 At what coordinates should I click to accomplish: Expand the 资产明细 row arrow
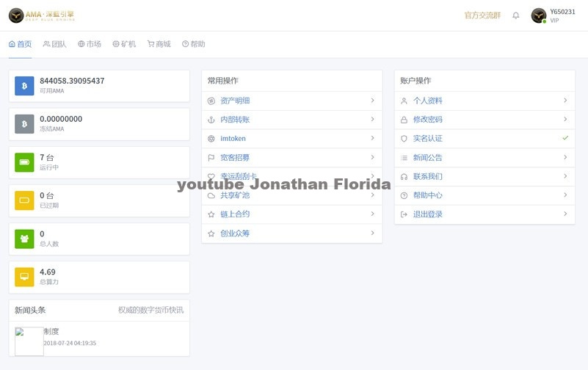pos(372,101)
